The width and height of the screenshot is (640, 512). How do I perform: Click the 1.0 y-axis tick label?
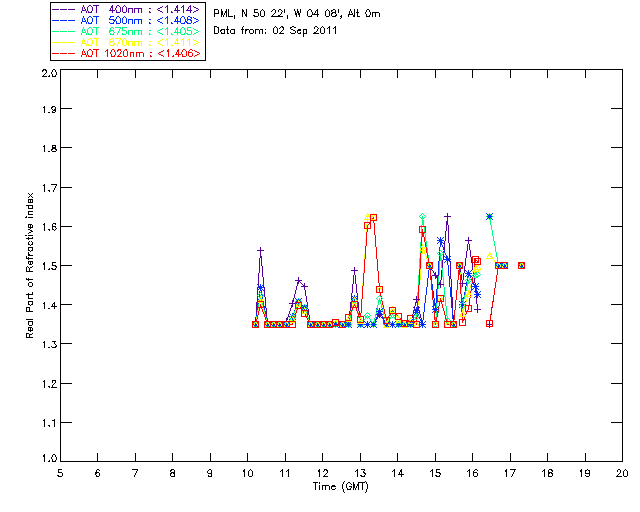tap(49, 459)
